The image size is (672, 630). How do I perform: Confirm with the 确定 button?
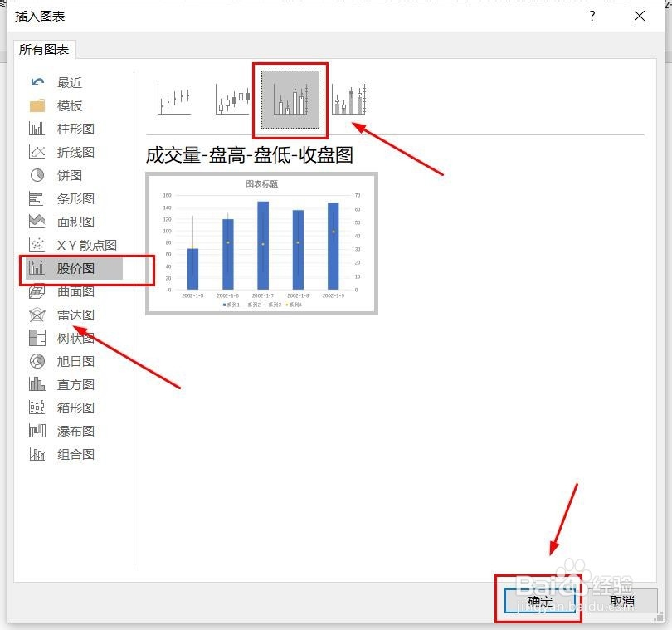540,601
